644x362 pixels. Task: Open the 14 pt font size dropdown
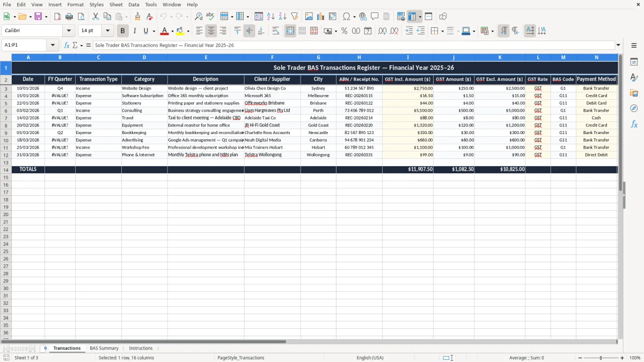pyautogui.click(x=107, y=31)
